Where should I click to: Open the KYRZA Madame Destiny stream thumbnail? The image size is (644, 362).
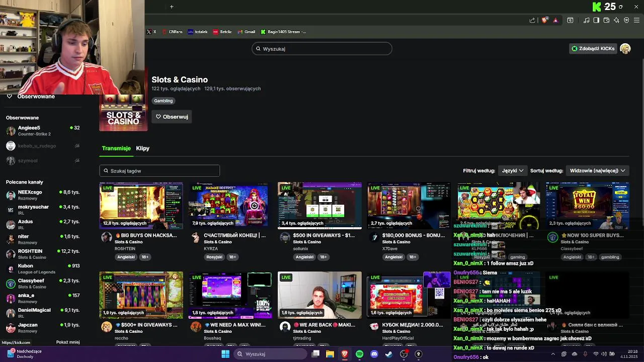click(230, 206)
